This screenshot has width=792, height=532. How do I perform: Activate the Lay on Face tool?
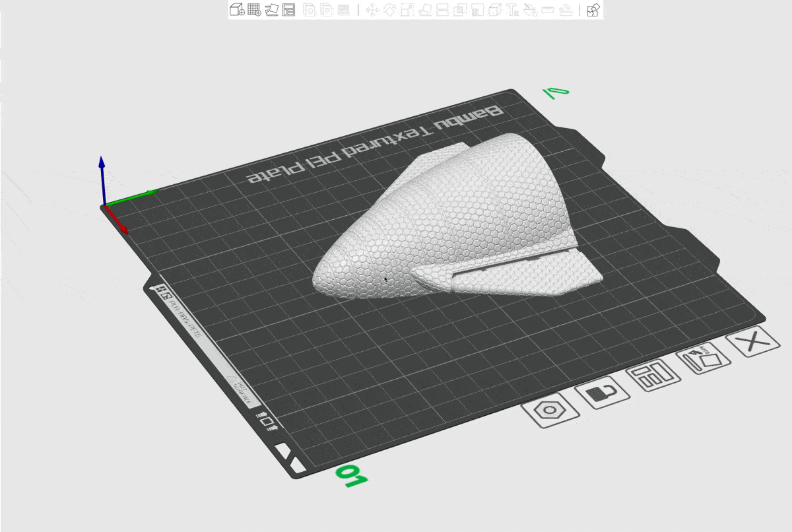click(x=426, y=10)
